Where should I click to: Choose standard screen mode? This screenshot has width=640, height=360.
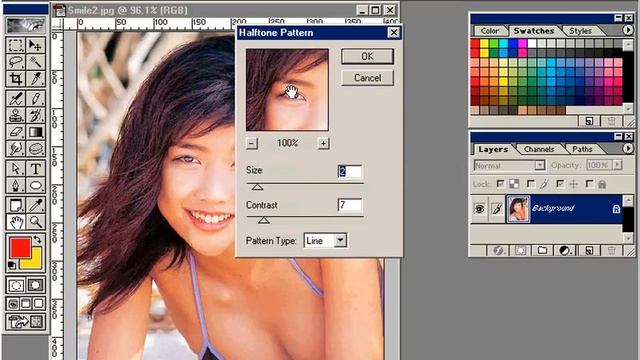tap(13, 303)
